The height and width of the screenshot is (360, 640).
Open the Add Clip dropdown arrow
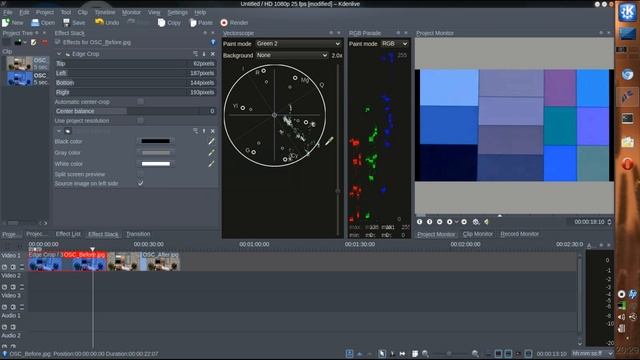coord(25,42)
